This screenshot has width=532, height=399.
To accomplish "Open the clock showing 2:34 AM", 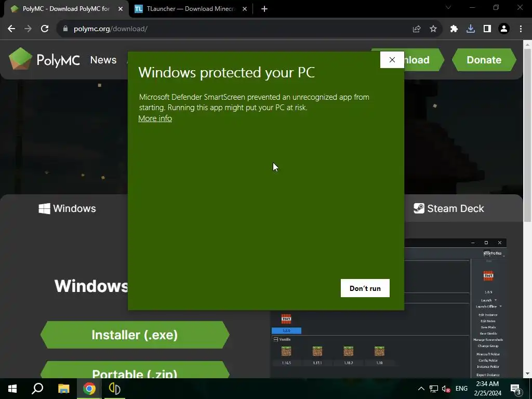I will point(487,389).
